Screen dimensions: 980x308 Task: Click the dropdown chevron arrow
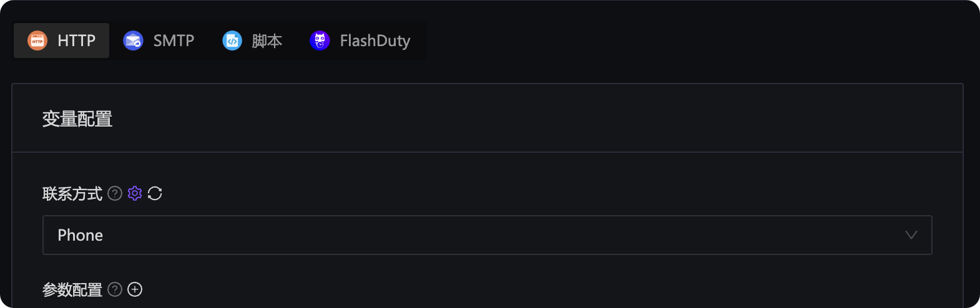click(x=911, y=235)
